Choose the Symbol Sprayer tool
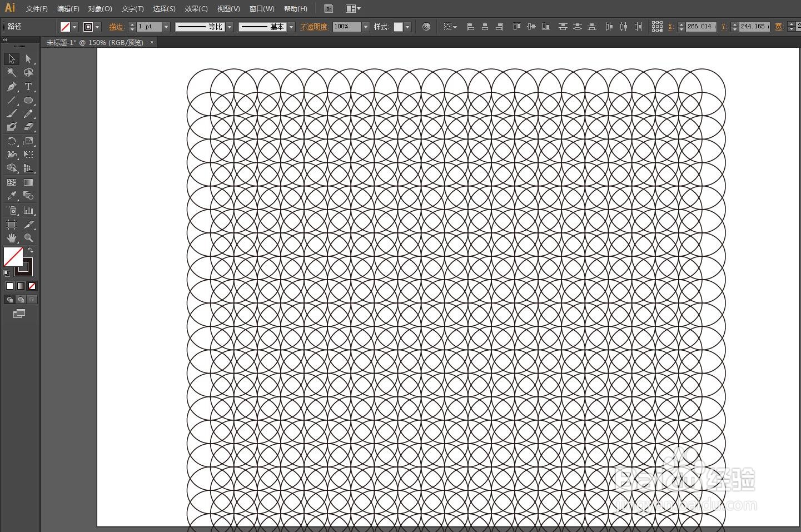 pos(12,210)
